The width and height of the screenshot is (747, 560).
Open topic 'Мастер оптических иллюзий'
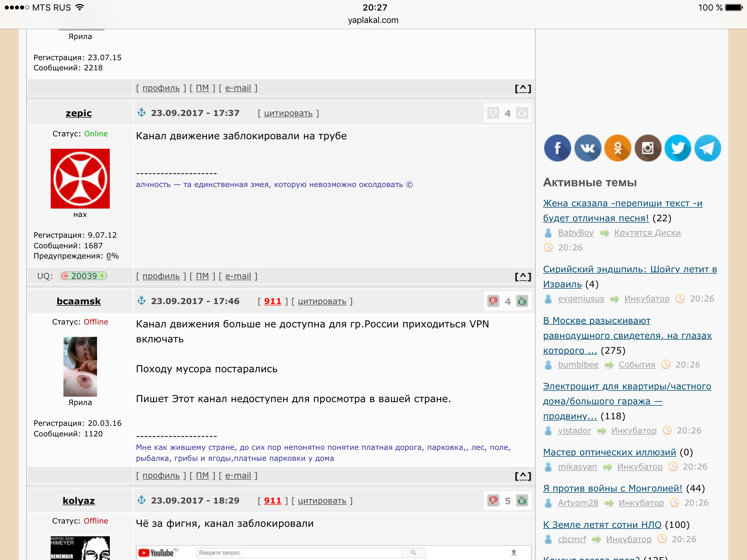tap(609, 452)
